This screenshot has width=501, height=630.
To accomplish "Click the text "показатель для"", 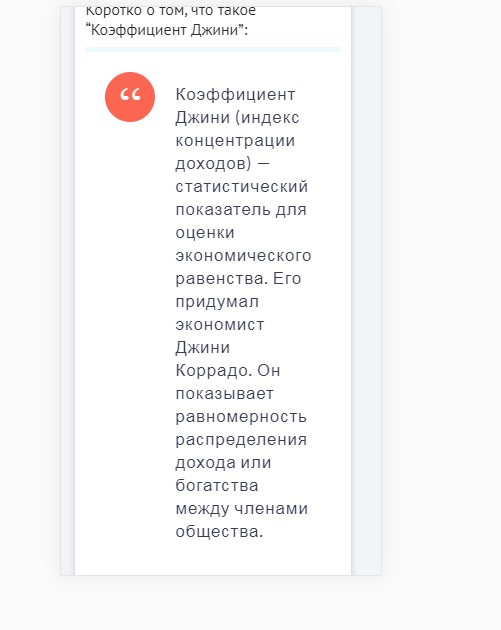I will tap(241, 210).
